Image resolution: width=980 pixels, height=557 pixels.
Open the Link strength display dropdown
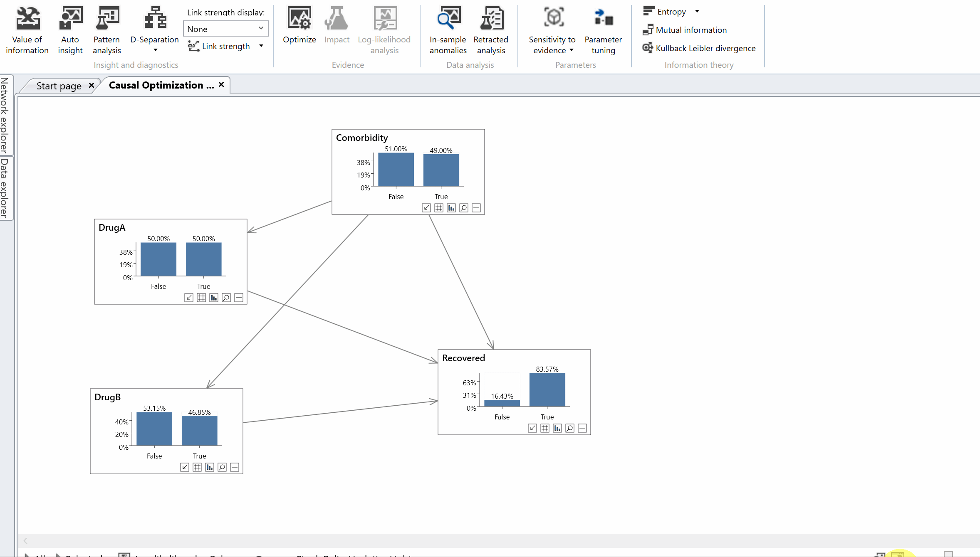coord(225,28)
